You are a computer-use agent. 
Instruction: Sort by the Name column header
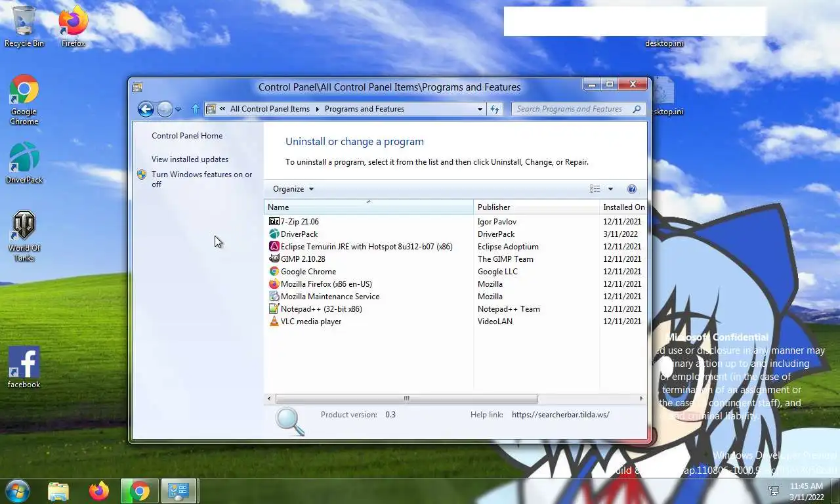click(368, 207)
